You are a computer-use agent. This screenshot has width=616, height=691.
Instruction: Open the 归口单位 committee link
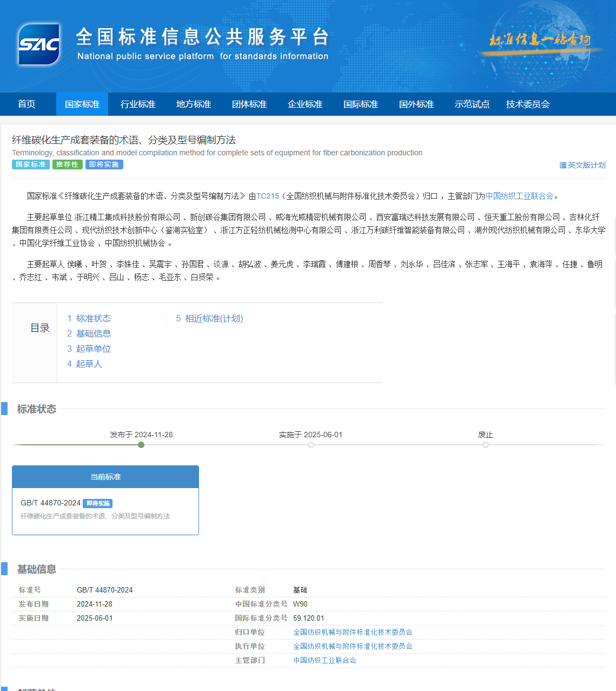[x=353, y=632]
